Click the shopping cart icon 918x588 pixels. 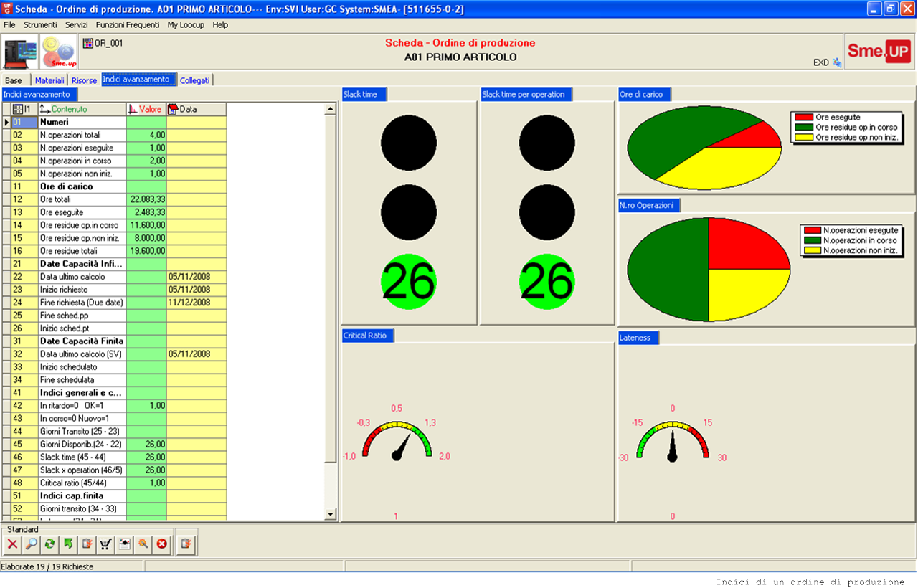pyautogui.click(x=105, y=544)
